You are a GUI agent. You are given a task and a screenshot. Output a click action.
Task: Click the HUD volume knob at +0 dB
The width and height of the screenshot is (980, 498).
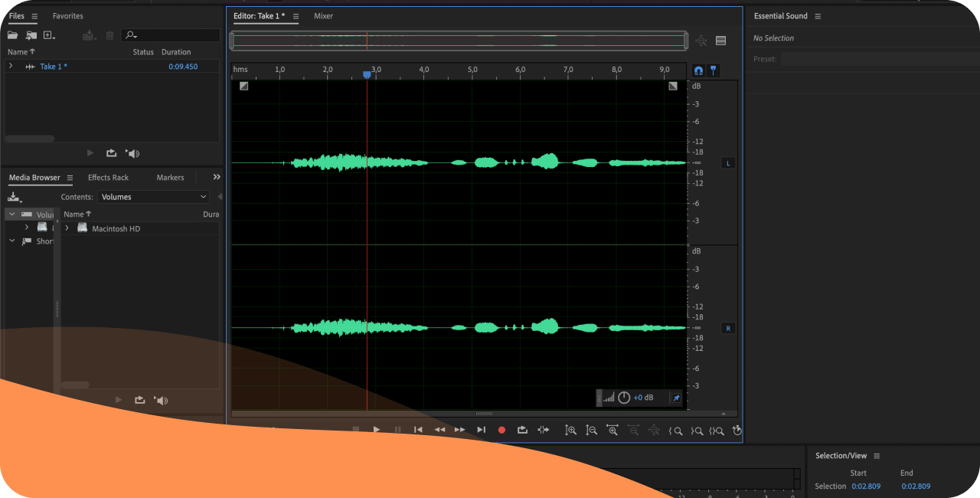click(624, 398)
